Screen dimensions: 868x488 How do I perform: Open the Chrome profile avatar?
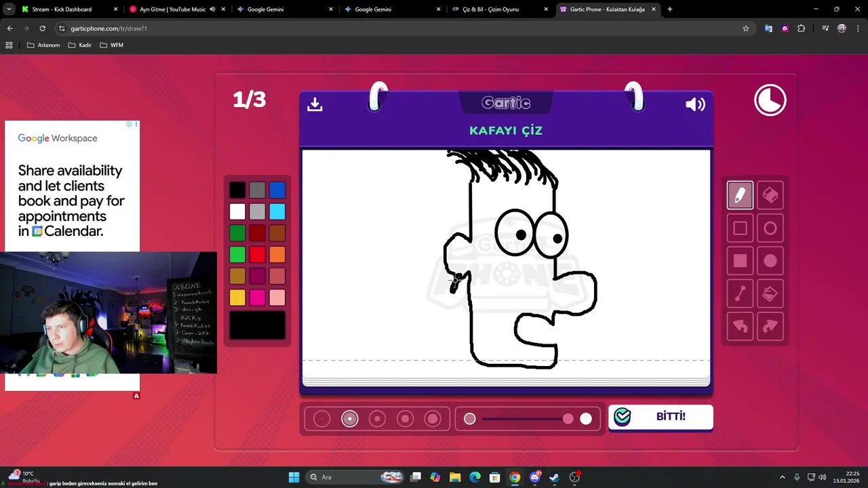[842, 28]
